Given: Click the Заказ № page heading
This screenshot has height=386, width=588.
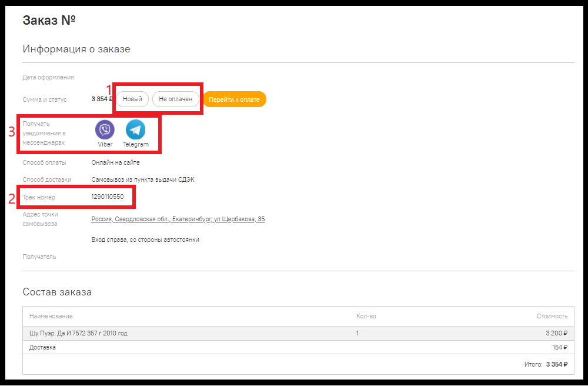Looking at the screenshot, I should [49, 20].
